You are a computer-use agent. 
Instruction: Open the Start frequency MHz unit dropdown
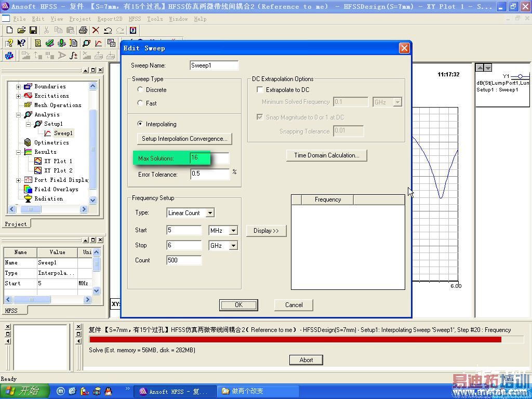pos(233,230)
